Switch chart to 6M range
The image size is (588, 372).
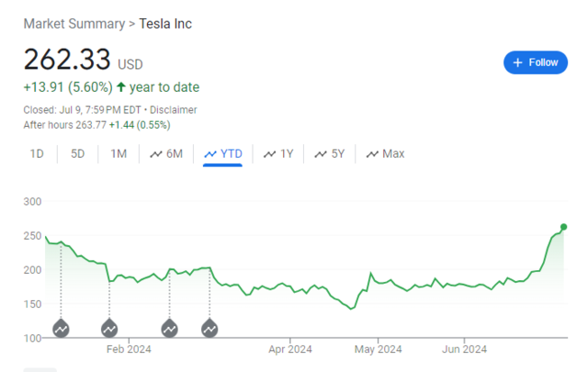click(166, 153)
